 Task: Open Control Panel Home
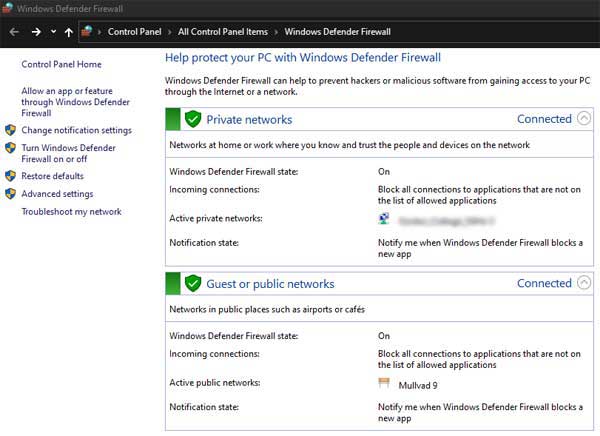(x=61, y=64)
